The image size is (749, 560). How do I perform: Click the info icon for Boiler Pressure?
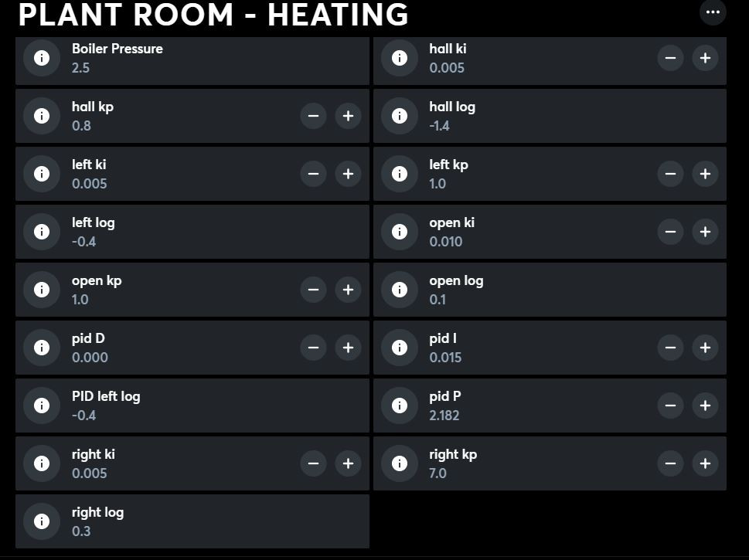42,58
